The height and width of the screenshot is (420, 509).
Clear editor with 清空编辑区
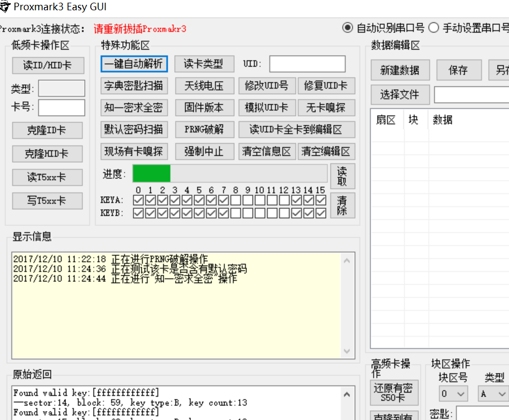click(326, 151)
